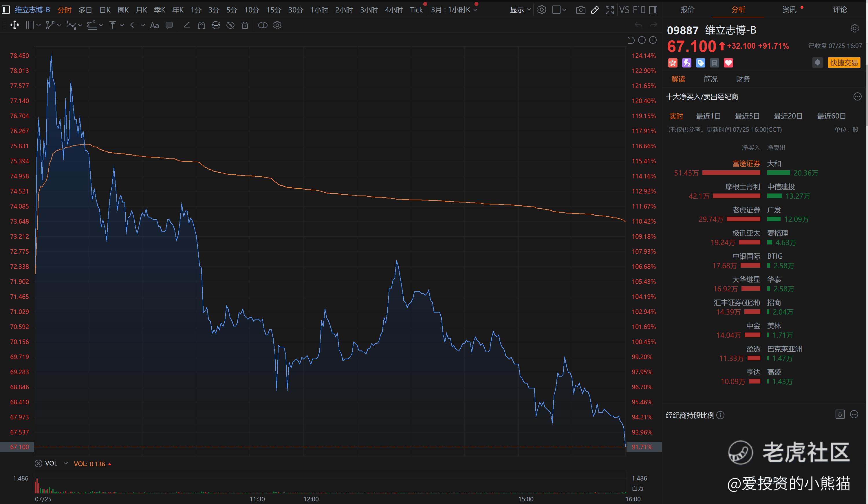Zoom in the chart with plus icon
868x504 pixels.
pyautogui.click(x=653, y=40)
